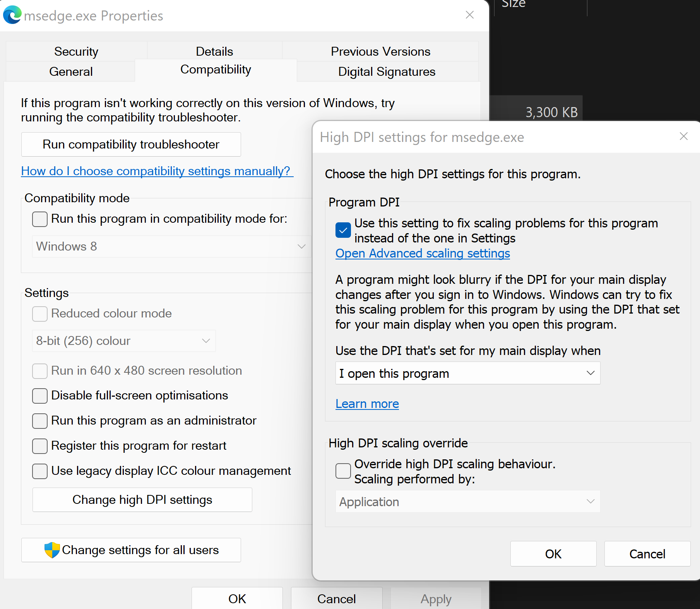Switch to the Security tab

[76, 51]
